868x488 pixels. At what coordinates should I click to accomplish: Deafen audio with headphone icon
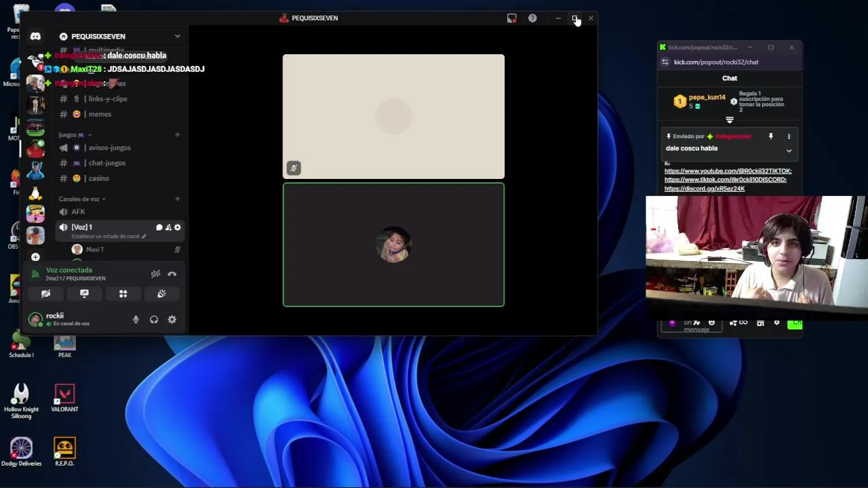coord(154,319)
